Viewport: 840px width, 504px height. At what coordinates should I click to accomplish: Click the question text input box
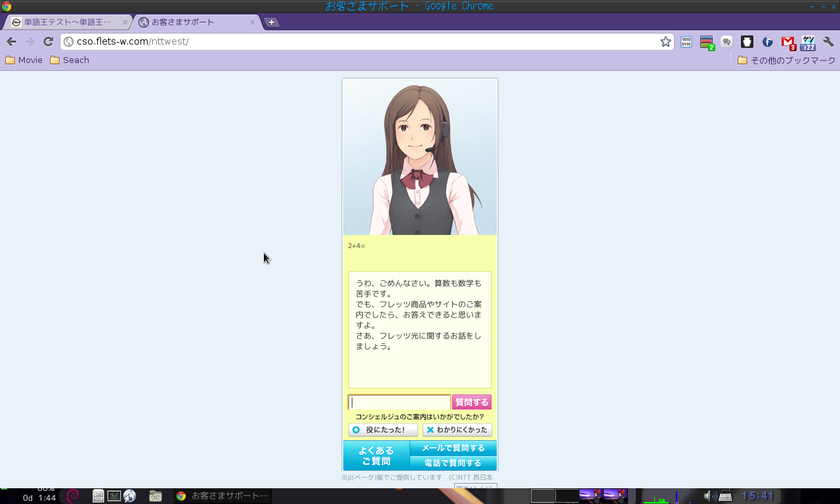[399, 402]
